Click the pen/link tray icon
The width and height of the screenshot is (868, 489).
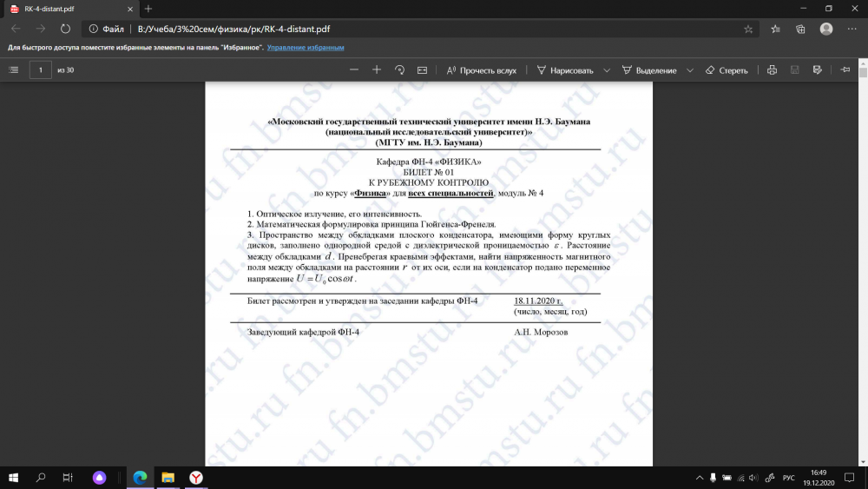tap(769, 478)
